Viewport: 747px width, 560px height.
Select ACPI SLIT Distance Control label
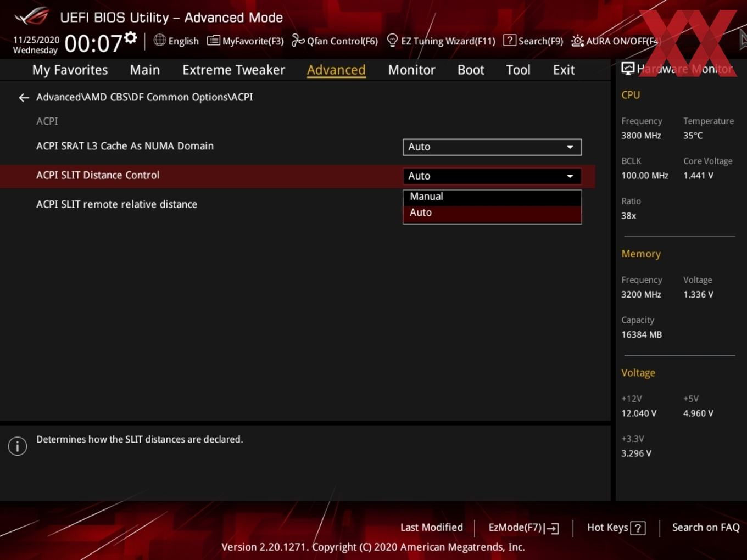coord(98,175)
